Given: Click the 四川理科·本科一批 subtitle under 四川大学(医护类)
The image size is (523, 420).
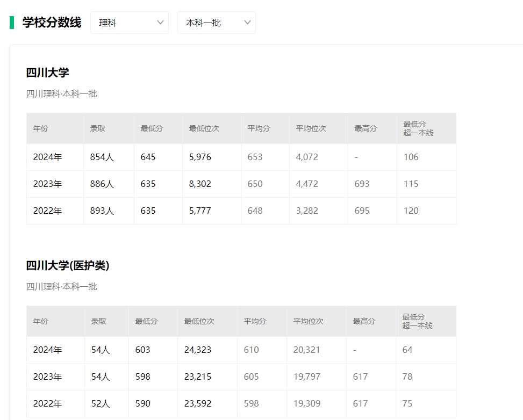Looking at the screenshot, I should click(62, 287).
